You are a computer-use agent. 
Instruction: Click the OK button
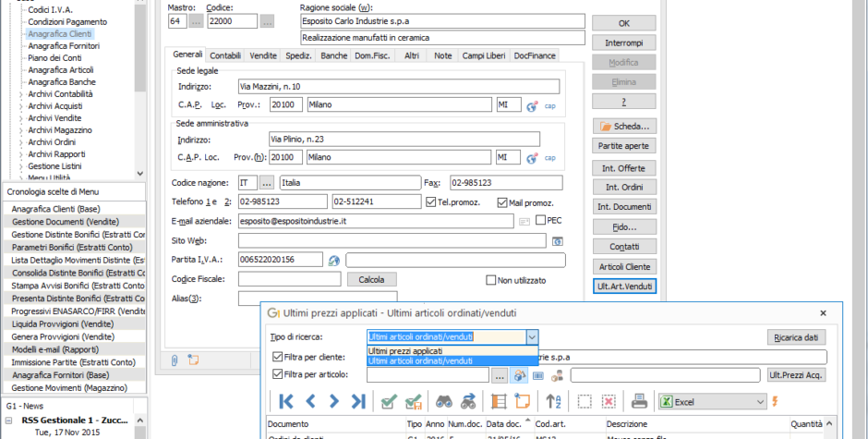624,23
